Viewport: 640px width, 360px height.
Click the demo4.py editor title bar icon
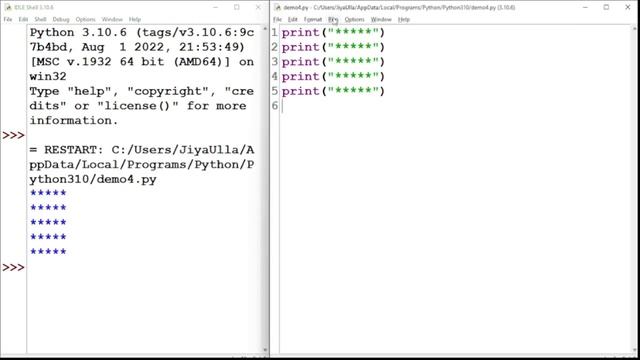(278, 7)
